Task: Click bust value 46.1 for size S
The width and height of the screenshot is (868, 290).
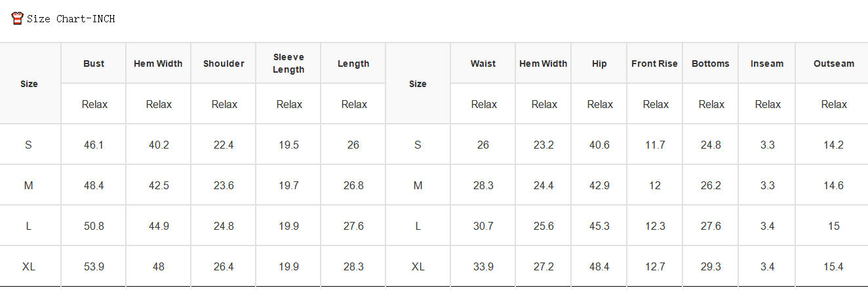Action: tap(94, 145)
